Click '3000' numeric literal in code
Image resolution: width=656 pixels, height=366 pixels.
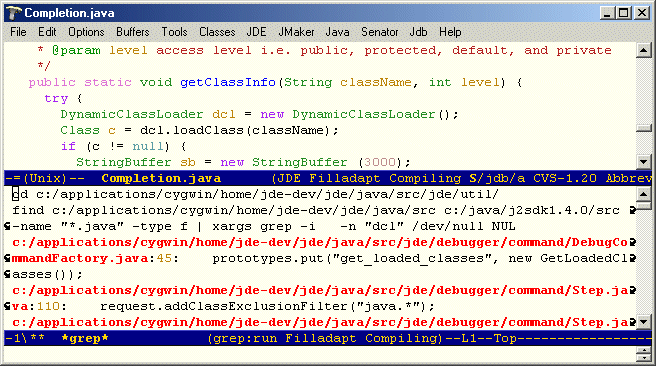(x=379, y=162)
